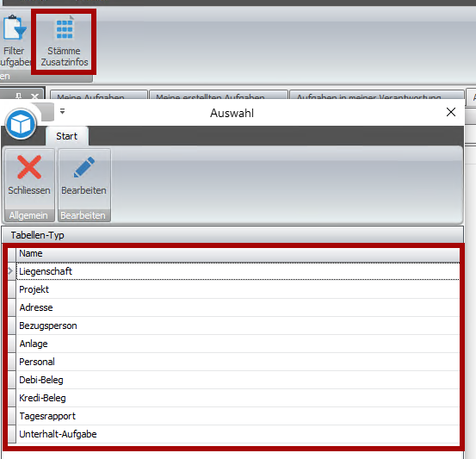Open the blue cube application button

21,124
